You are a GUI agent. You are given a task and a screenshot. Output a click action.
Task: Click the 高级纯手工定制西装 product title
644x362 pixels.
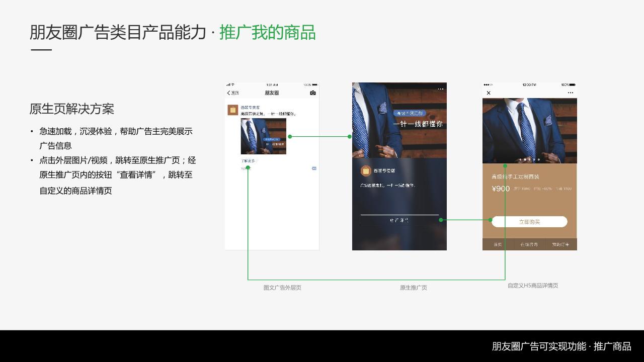pos(515,176)
